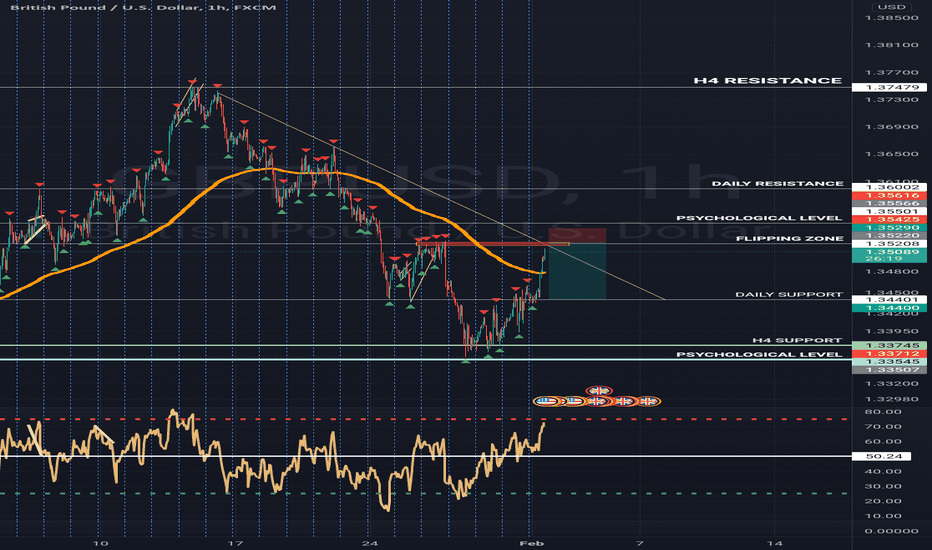
Task: Click the 14 date on time axis
Action: [774, 543]
